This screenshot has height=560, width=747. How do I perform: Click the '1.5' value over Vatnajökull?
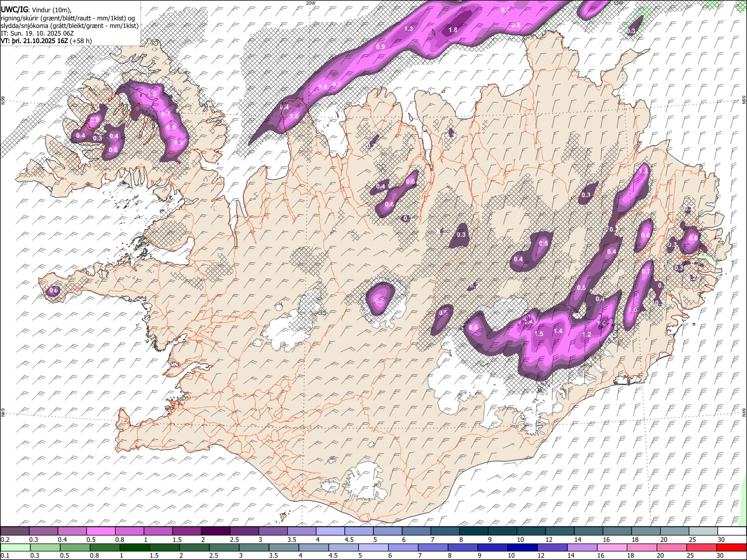coord(539,334)
